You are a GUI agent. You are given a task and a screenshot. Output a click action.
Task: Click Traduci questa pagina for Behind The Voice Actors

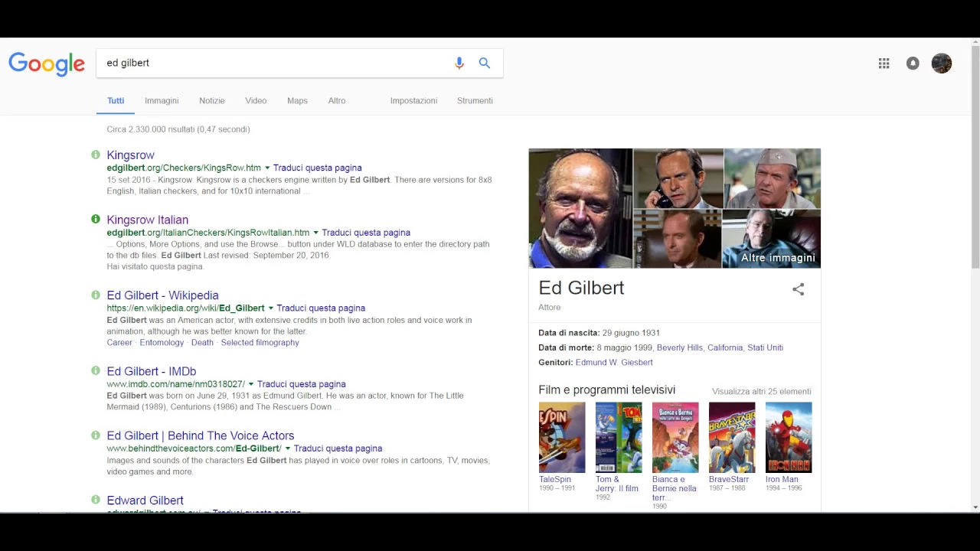(x=338, y=448)
